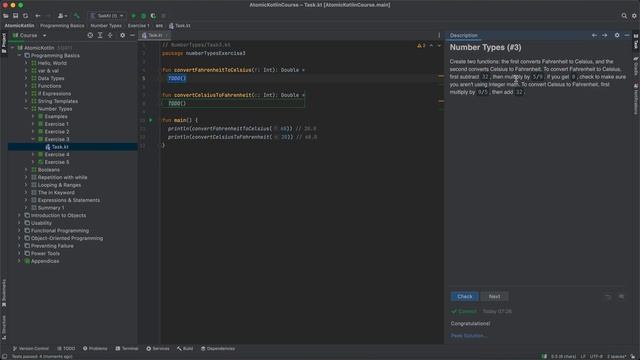The height and width of the screenshot is (360, 640).
Task: Open the Build tool tab
Action: [185, 349]
